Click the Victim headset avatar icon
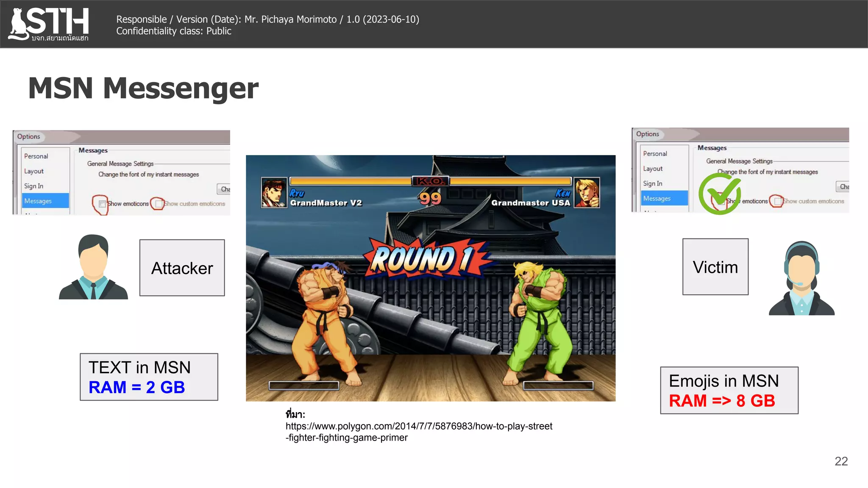The height and width of the screenshot is (488, 868). tap(801, 278)
